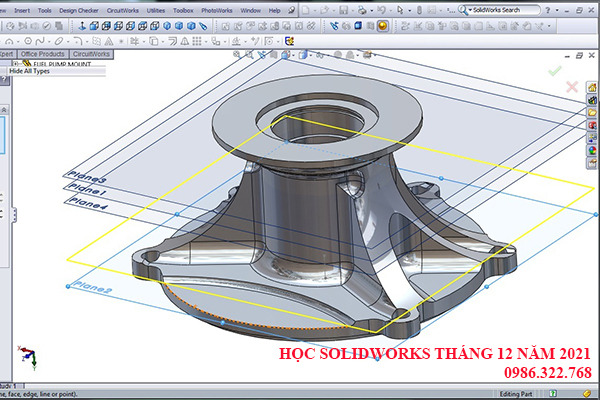This screenshot has height=400, width=600.
Task: Select the Linear Sketch Pattern tool
Action: pyautogui.click(x=197, y=41)
